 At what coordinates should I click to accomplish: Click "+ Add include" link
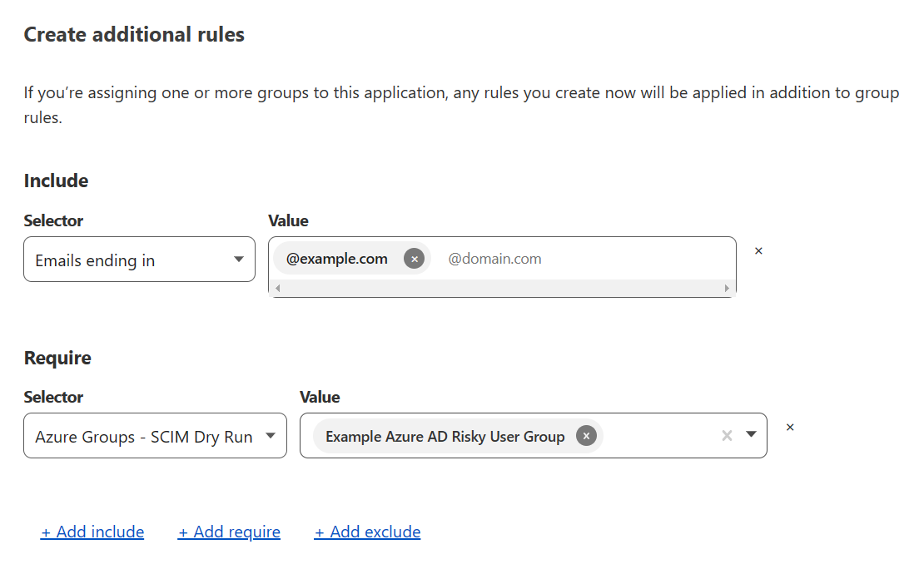[92, 532]
